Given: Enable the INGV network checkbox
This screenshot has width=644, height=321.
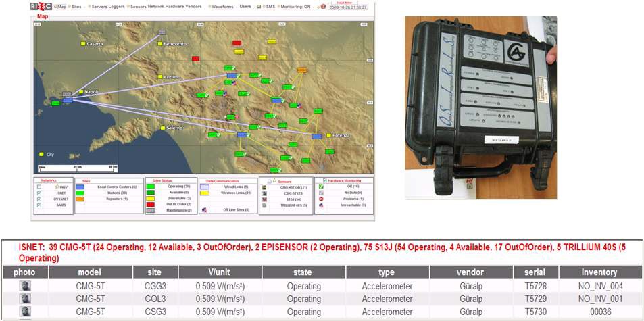Looking at the screenshot, I should click(39, 187).
